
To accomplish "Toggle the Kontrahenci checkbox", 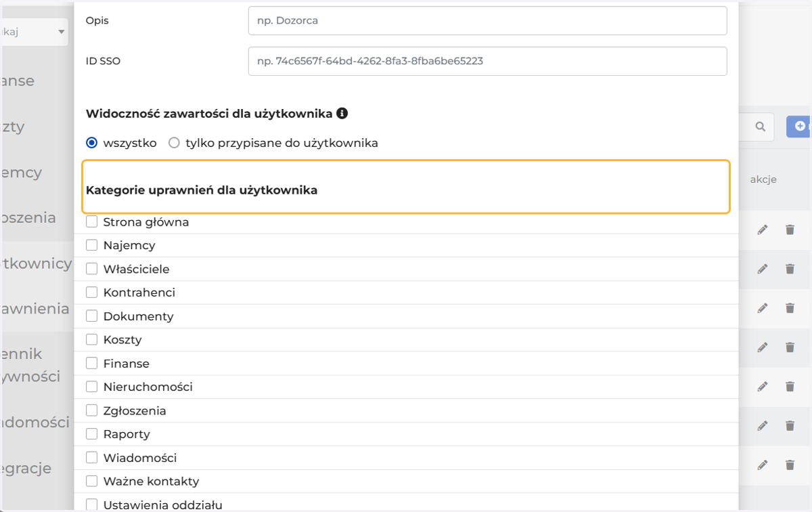I will point(92,293).
